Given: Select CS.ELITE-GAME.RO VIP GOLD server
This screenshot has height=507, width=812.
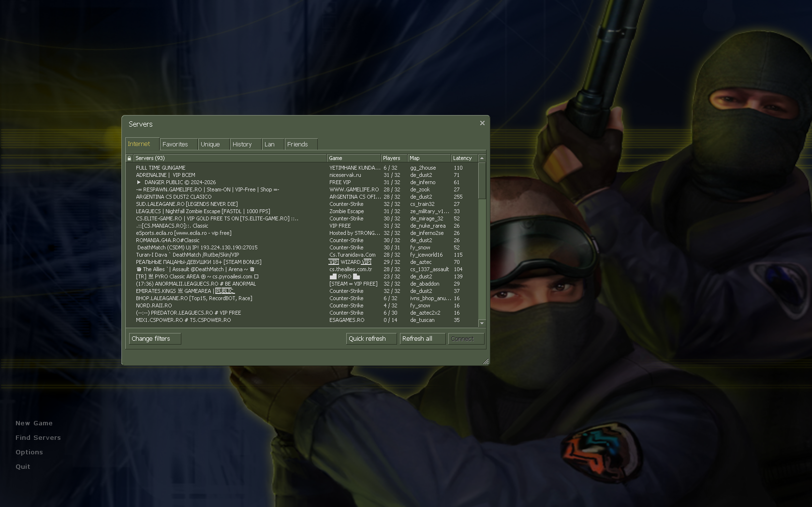Looking at the screenshot, I should click(x=302, y=218).
